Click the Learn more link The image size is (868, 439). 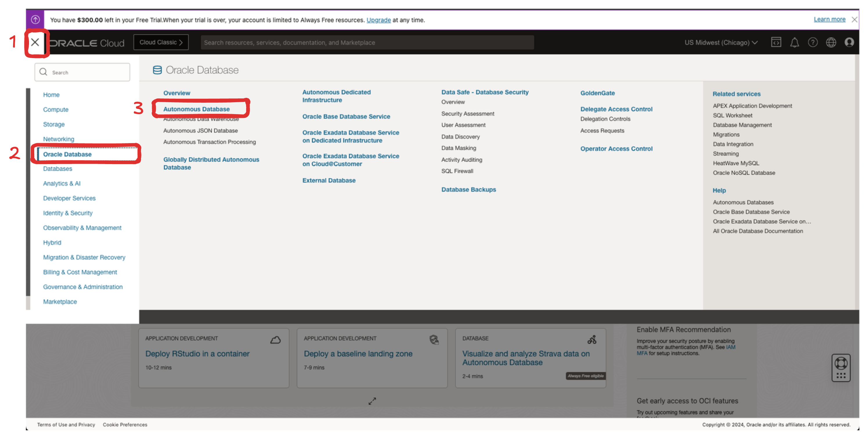point(829,19)
